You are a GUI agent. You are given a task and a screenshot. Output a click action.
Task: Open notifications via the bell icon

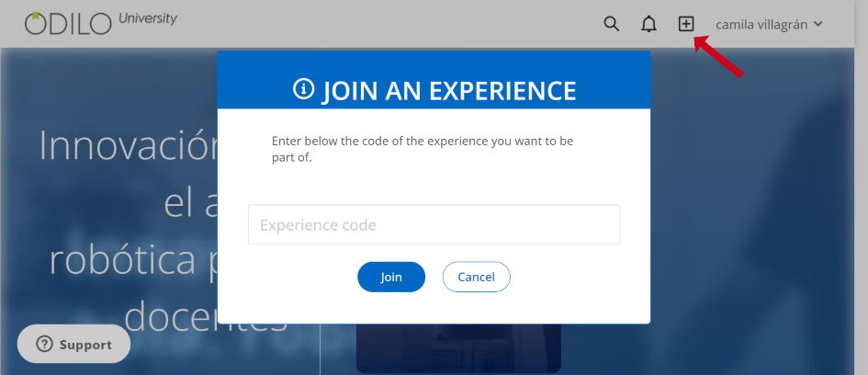pos(648,25)
